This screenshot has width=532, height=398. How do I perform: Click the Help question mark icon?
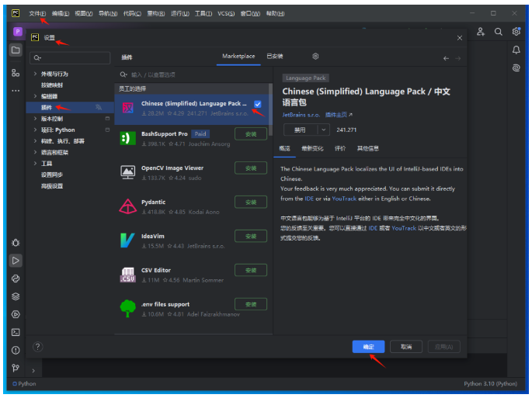coord(37,347)
